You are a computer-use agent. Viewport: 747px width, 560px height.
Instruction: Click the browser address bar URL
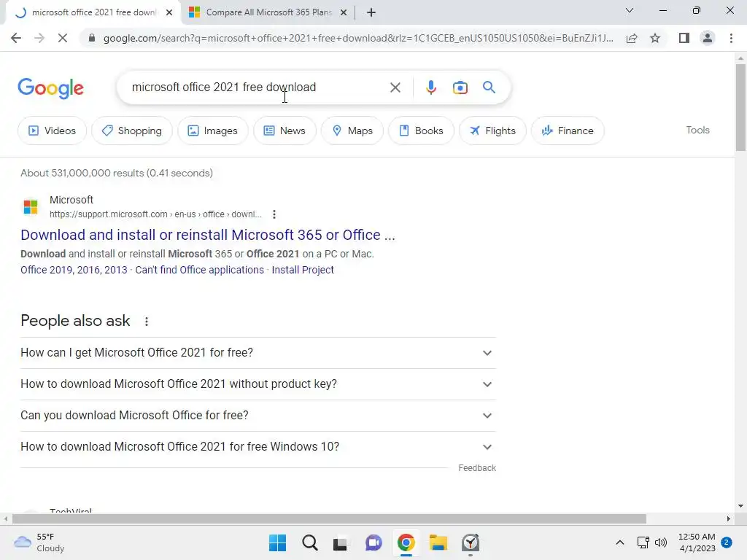[358, 38]
